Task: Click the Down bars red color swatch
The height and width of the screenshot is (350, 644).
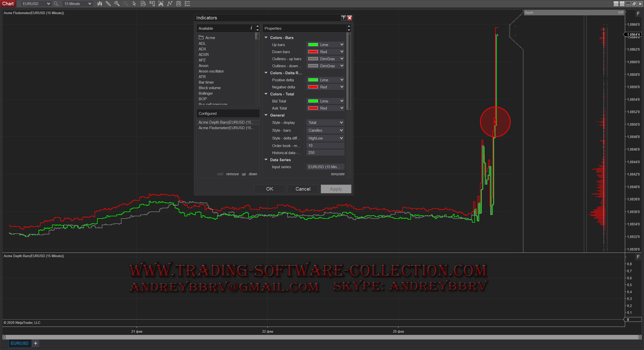Action: point(313,52)
